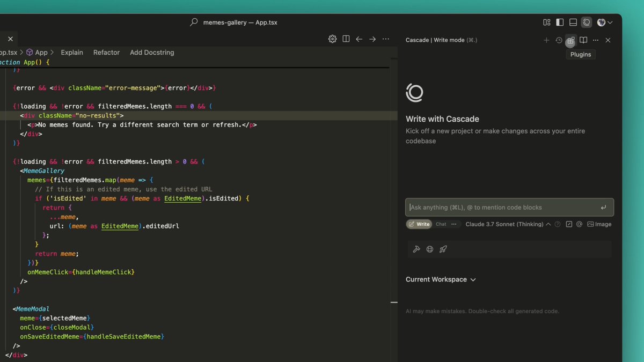Click the slash command icon
This screenshot has width=644, height=362.
tap(569, 224)
